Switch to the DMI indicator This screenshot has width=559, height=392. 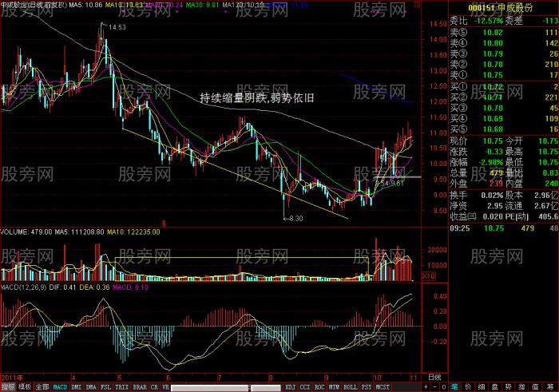77,387
